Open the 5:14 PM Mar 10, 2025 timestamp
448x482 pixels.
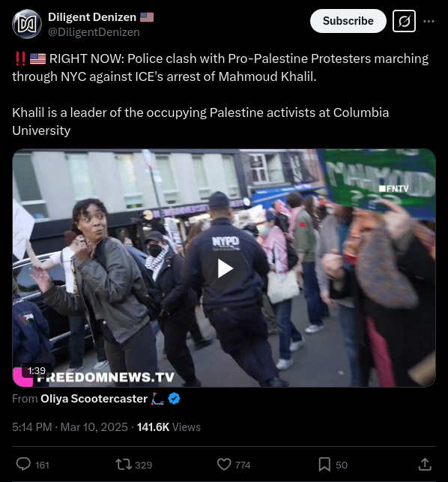pyautogui.click(x=70, y=427)
